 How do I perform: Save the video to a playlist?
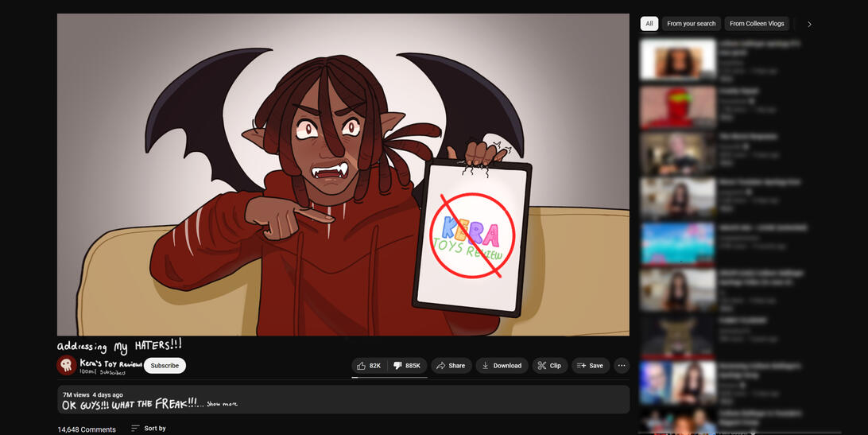(590, 366)
